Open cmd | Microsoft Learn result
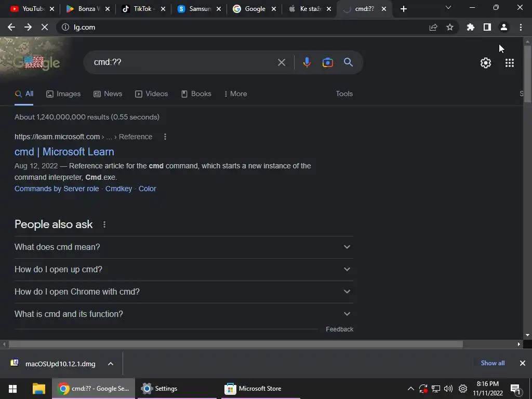532x399 pixels. tap(64, 152)
